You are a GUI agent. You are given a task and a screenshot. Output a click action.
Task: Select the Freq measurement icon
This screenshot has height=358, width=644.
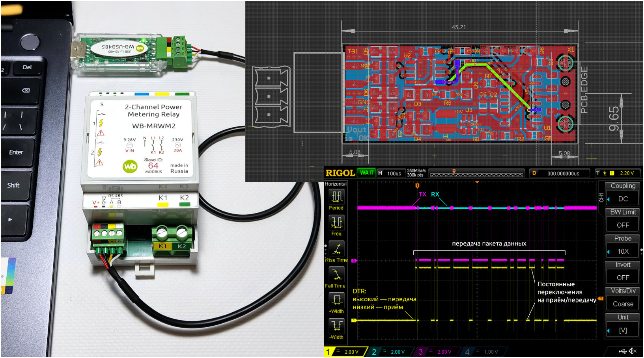tap(336, 222)
